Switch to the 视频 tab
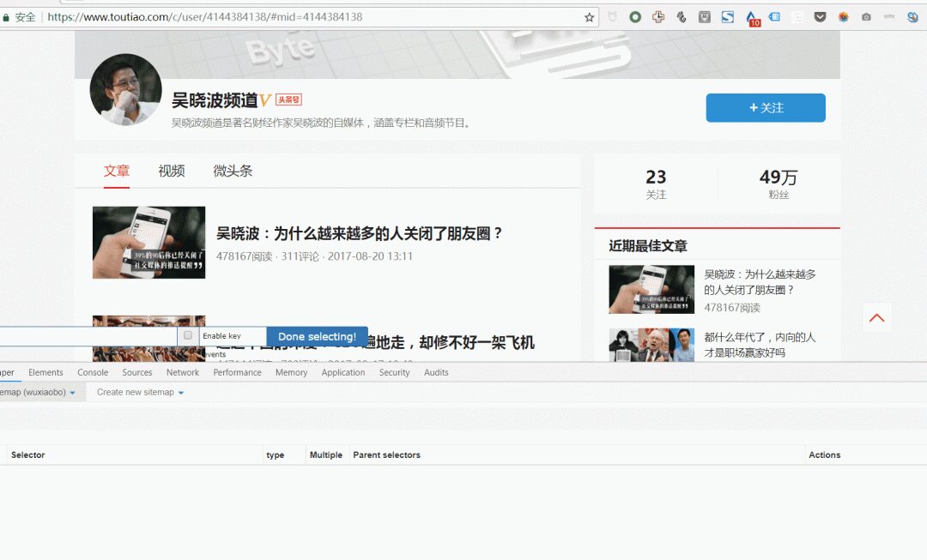The image size is (927, 560). [172, 172]
